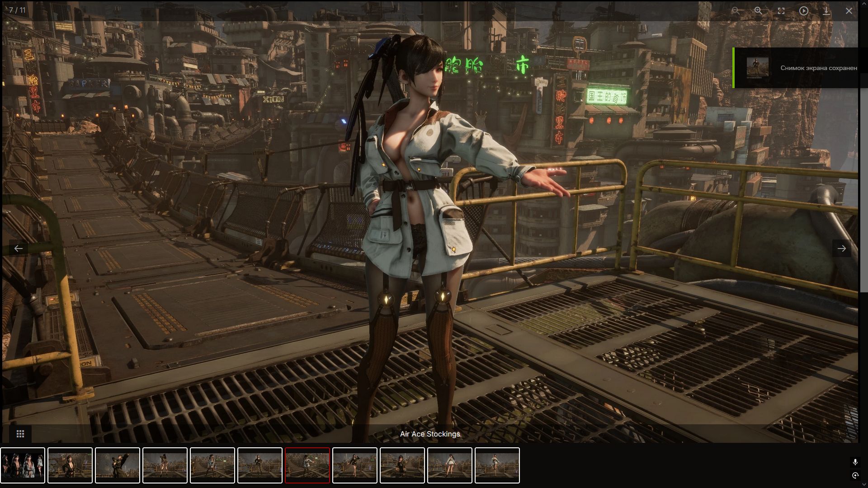Click the microphone icon at bottom right

tap(855, 462)
